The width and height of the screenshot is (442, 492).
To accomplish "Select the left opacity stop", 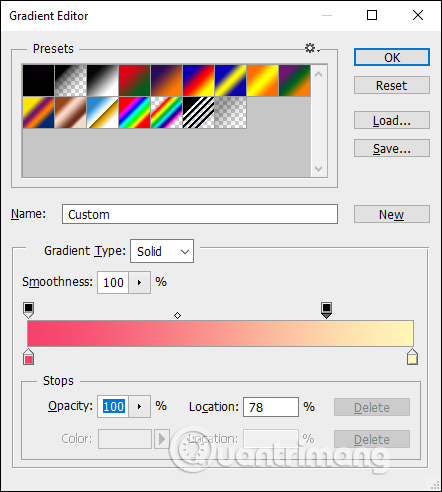I will click(29, 310).
